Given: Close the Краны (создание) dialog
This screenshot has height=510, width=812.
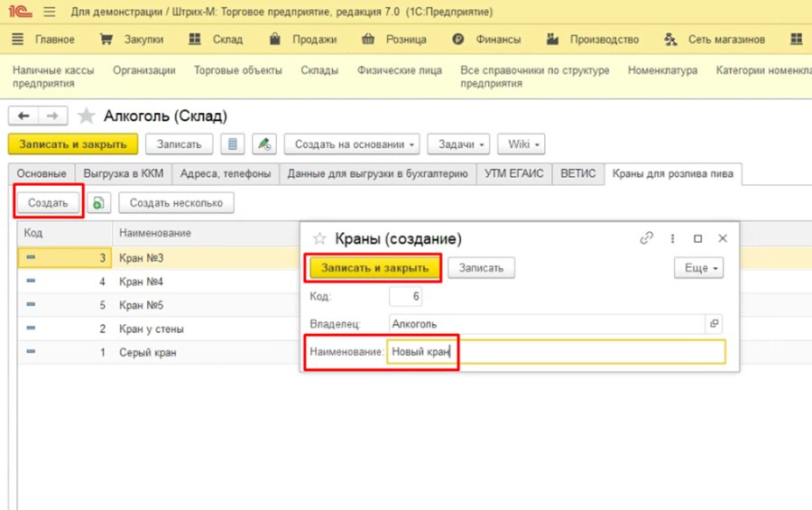Looking at the screenshot, I should click(x=723, y=238).
